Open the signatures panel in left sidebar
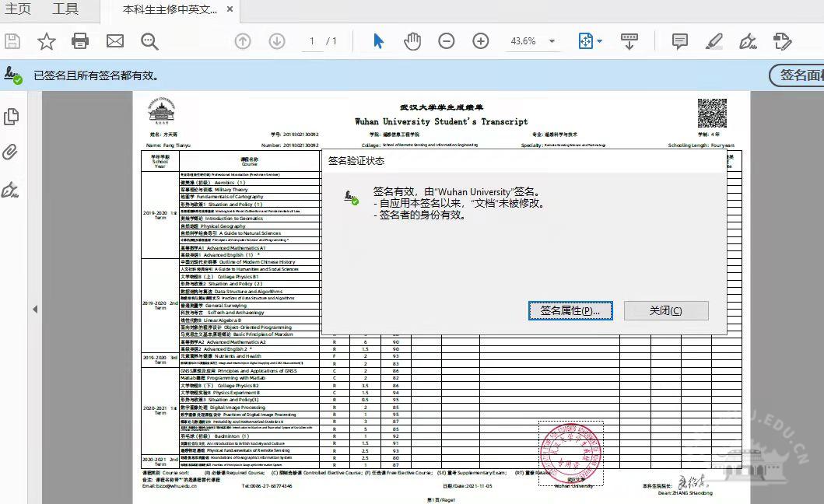This screenshot has height=504, width=824. tap(11, 190)
